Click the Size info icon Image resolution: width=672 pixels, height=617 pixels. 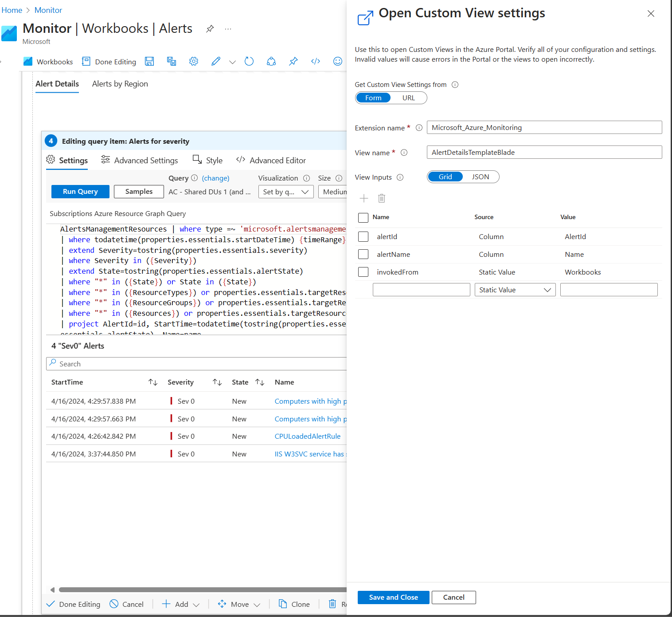point(339,178)
